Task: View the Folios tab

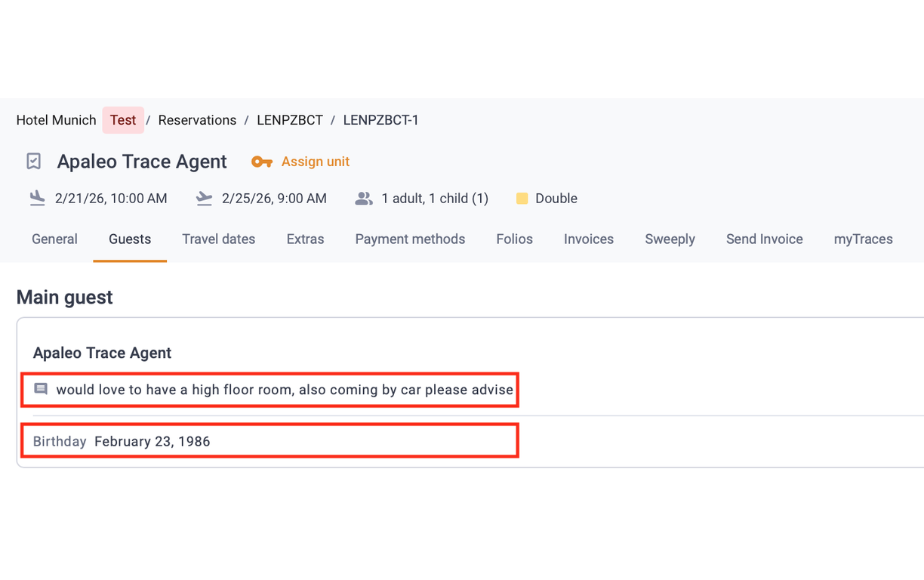Action: point(514,239)
